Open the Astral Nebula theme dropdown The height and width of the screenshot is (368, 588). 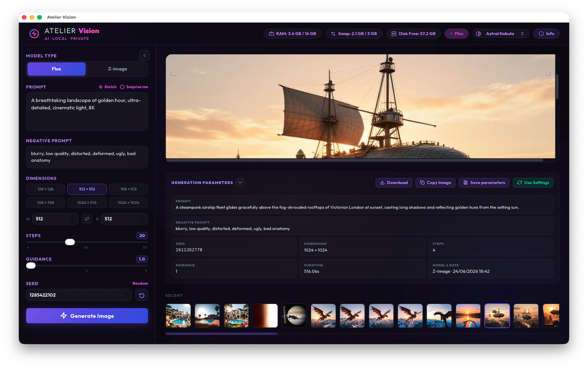pyautogui.click(x=501, y=34)
